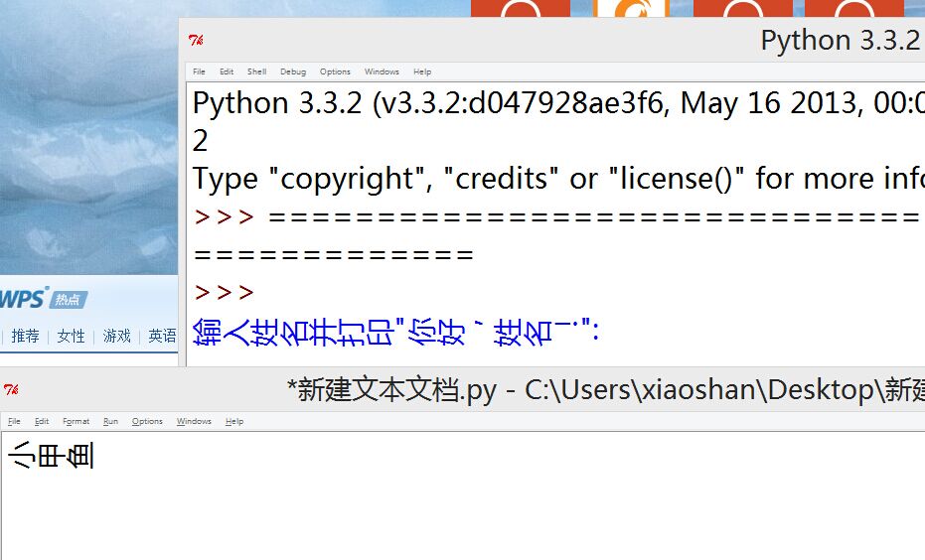The width and height of the screenshot is (925, 560).
Task: Open the Run menu in the editor
Action: pyautogui.click(x=110, y=421)
